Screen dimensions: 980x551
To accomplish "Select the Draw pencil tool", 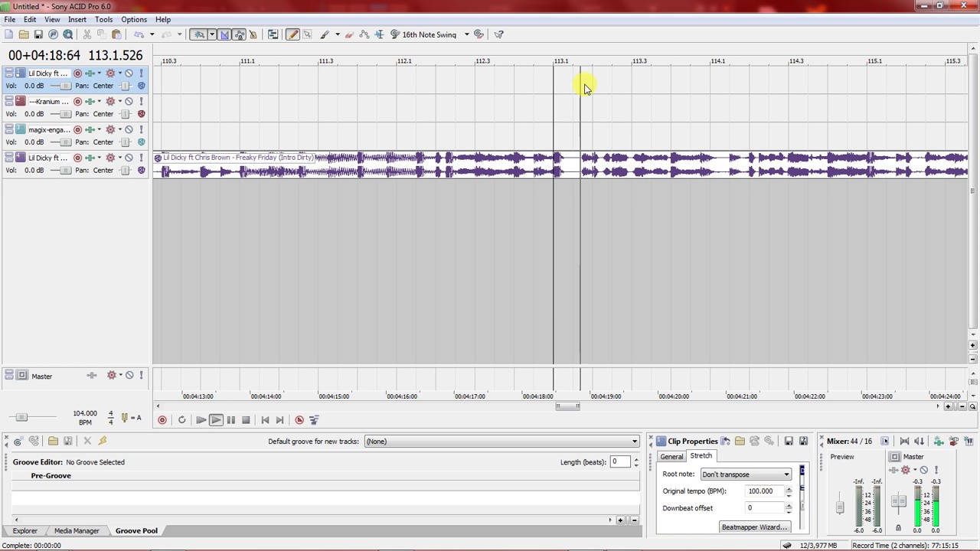I will pos(292,34).
